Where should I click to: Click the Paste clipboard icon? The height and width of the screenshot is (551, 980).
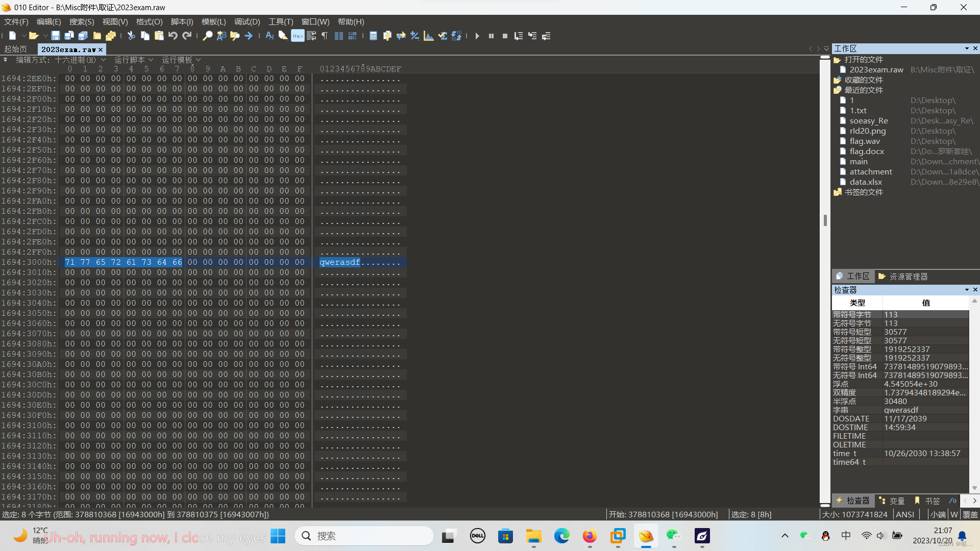click(x=159, y=36)
